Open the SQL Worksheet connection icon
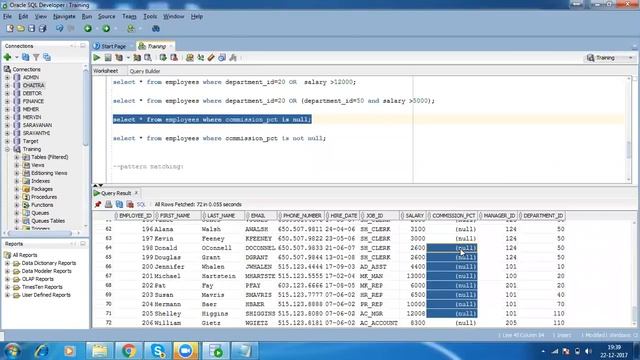 click(x=131, y=29)
